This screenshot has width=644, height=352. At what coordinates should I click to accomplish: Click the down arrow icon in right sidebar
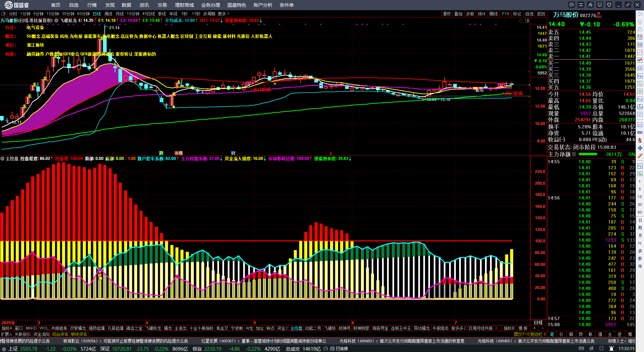point(640,30)
